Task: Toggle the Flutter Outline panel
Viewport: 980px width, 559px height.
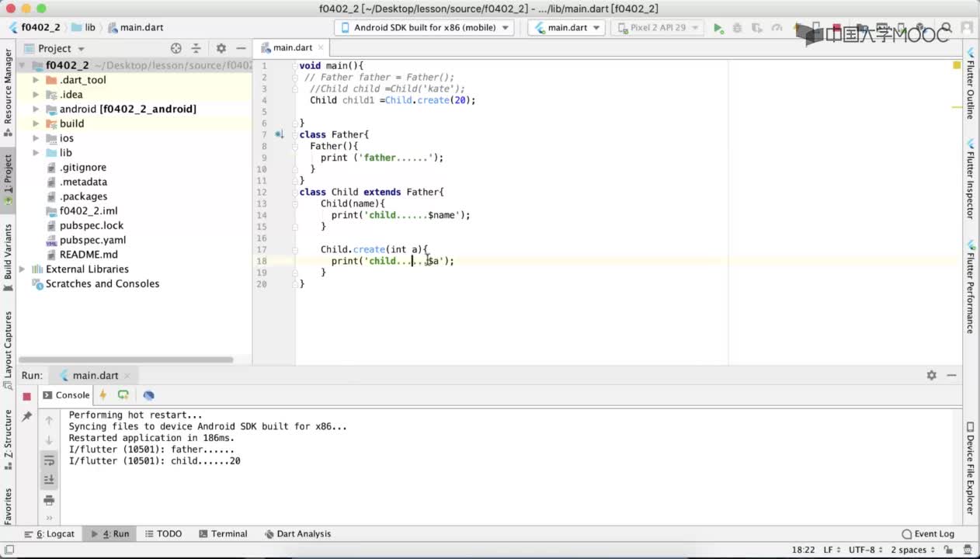Action: point(971,82)
